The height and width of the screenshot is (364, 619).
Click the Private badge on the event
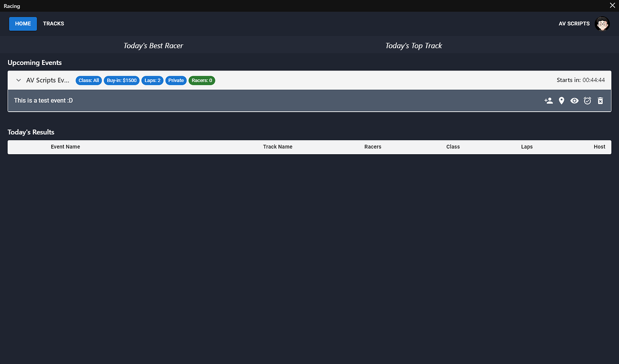176,80
